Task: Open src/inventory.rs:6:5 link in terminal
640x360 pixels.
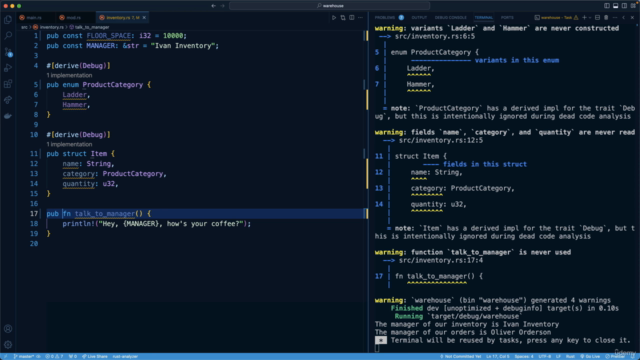Action: (x=435, y=36)
